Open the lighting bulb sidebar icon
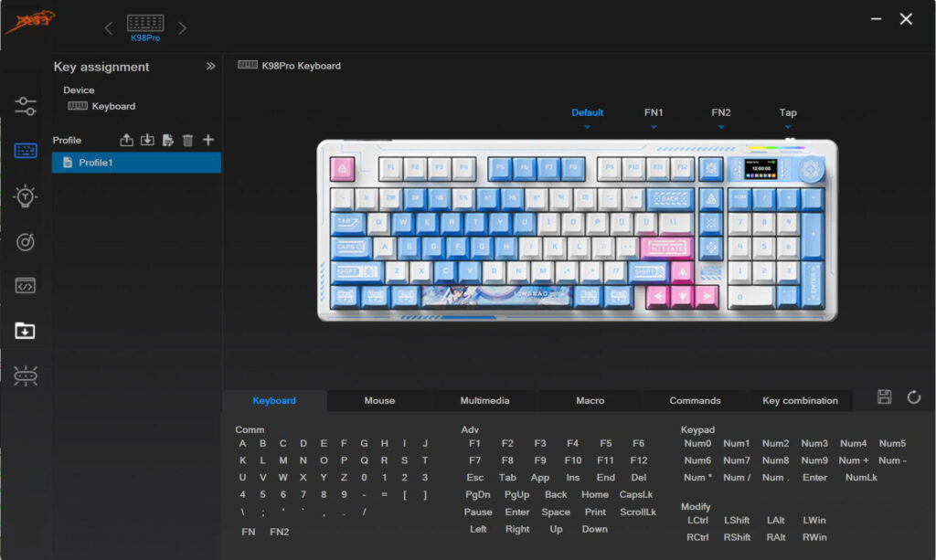This screenshot has height=560, width=936. (25, 196)
